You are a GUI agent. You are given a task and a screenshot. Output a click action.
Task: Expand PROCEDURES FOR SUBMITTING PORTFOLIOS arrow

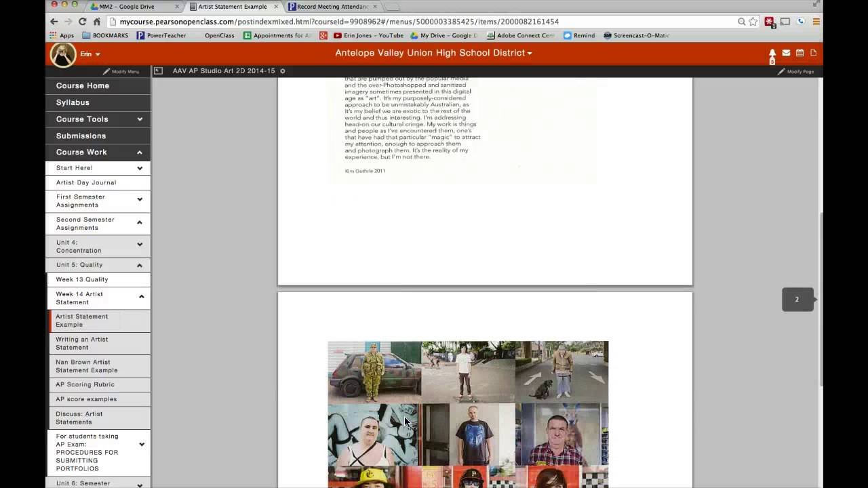[142, 445]
